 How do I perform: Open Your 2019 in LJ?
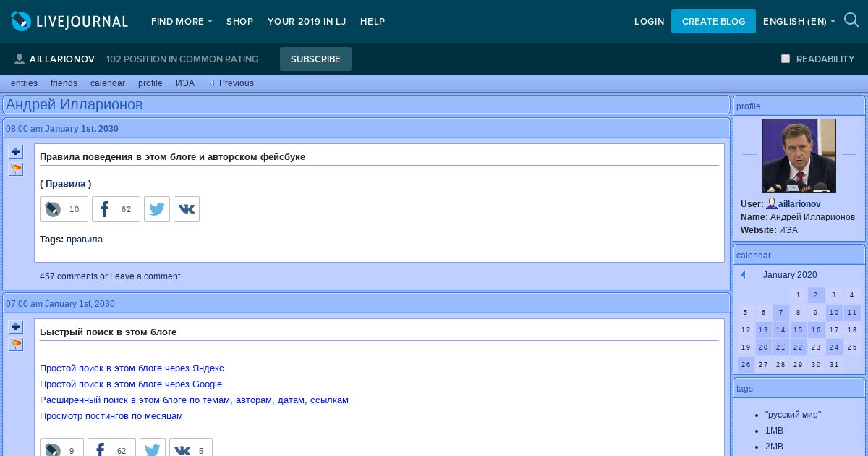pos(307,22)
